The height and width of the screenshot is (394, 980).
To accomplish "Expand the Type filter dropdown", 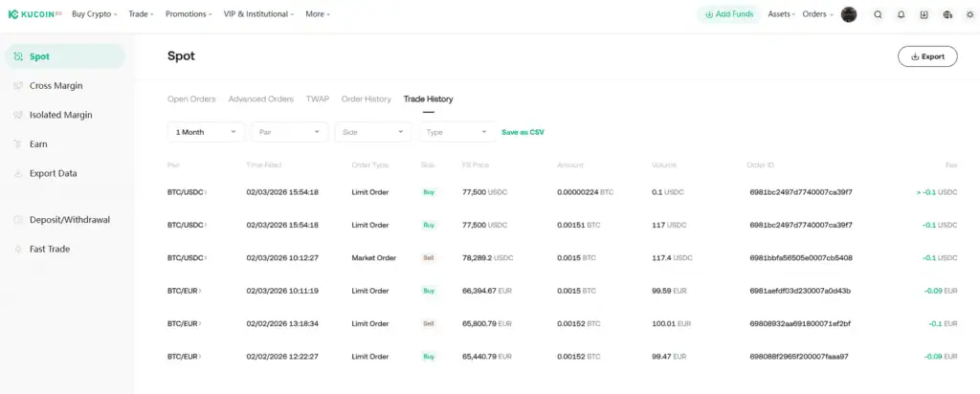I will pyautogui.click(x=457, y=132).
